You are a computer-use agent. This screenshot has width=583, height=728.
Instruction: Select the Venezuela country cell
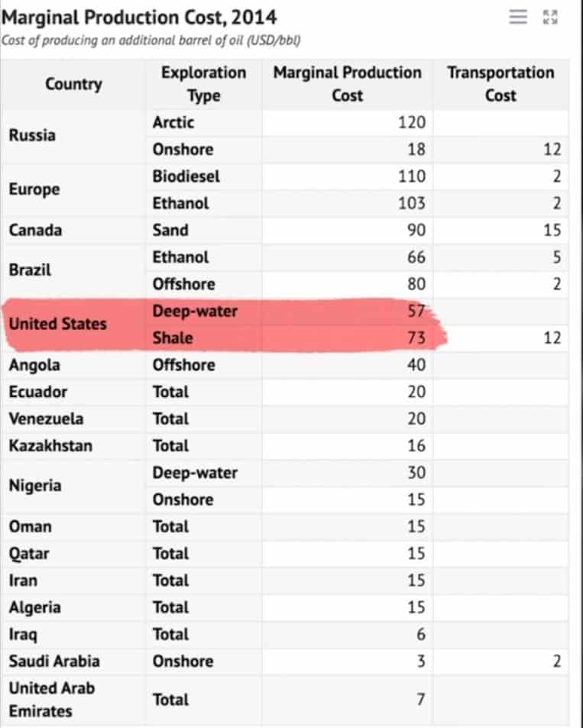coord(73,419)
